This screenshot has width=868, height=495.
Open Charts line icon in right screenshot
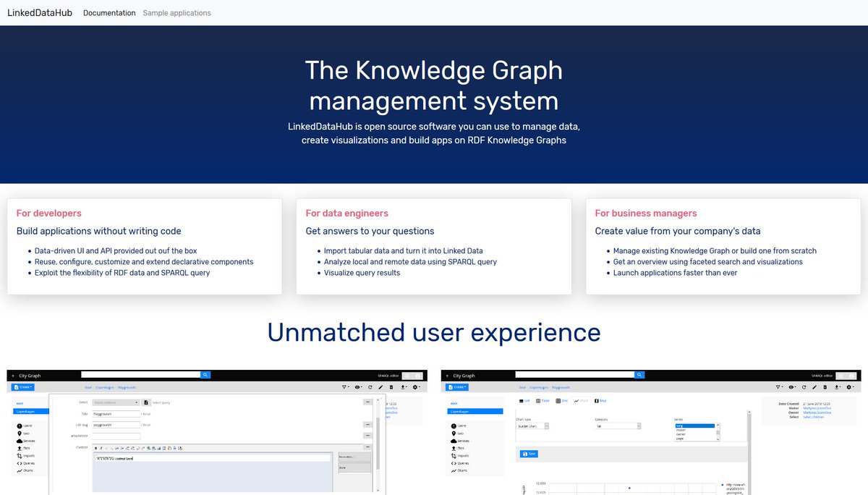point(453,470)
